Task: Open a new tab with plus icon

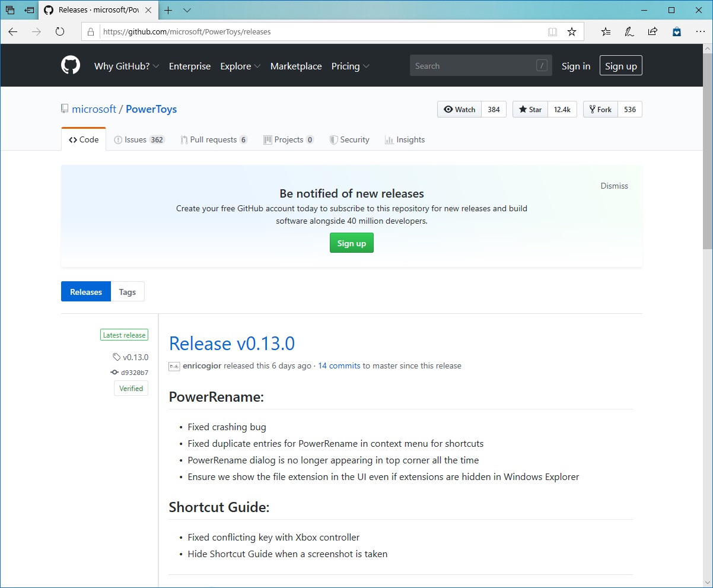Action: (x=168, y=10)
